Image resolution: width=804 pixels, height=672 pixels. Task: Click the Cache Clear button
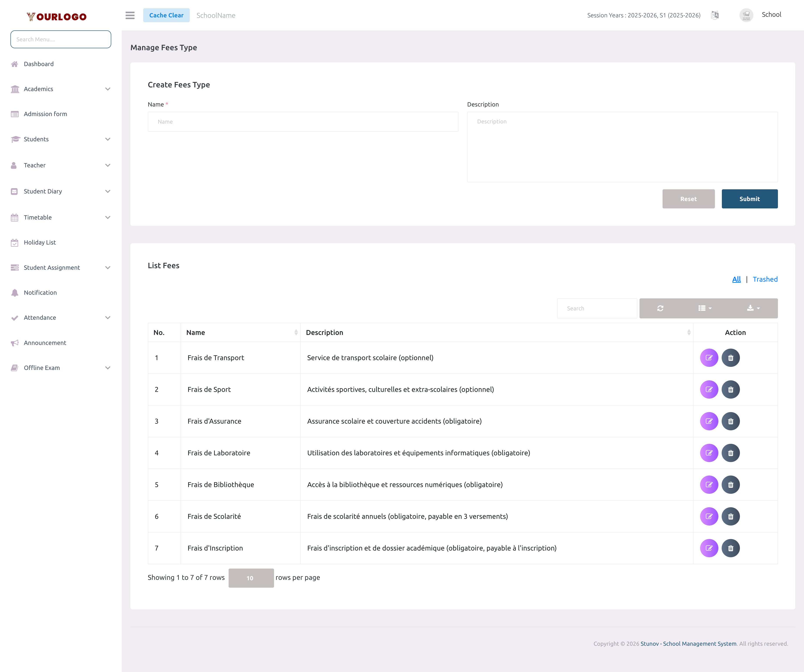166,15
